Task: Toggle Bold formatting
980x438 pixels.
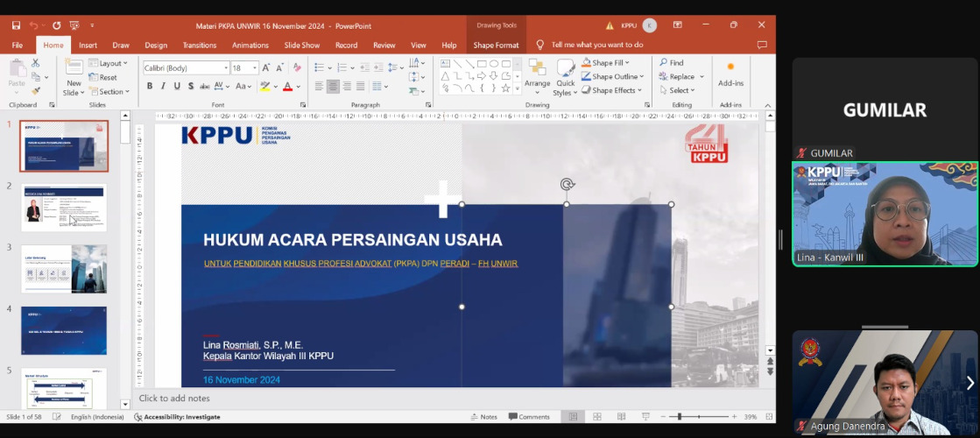Action: pyautogui.click(x=150, y=86)
